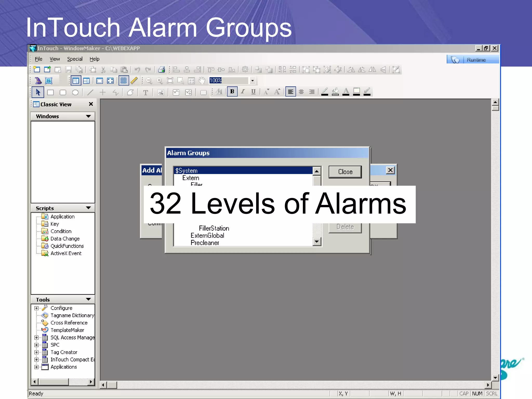Expand the SQL Access Manager node
Image resolution: width=532 pixels, height=399 pixels.
tap(36, 337)
